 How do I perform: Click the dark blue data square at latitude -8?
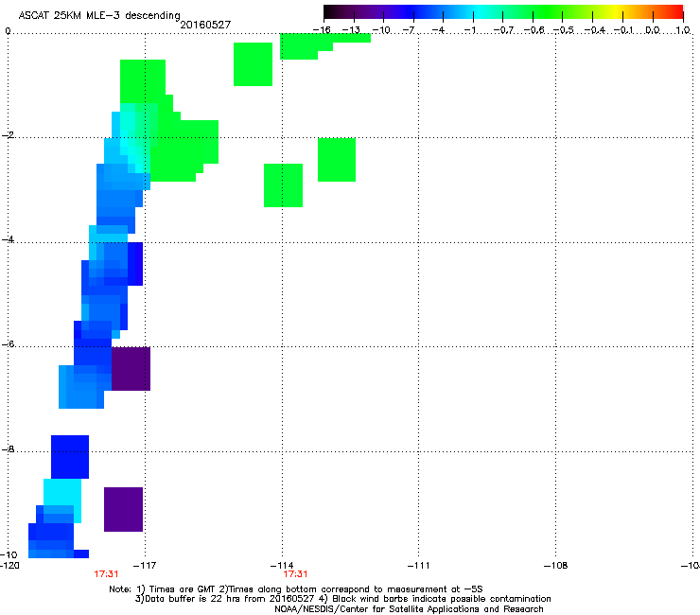70,456
